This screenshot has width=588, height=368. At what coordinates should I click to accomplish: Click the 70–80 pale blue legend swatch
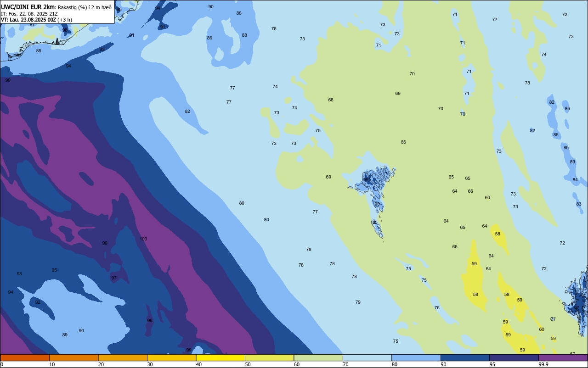[367, 357]
